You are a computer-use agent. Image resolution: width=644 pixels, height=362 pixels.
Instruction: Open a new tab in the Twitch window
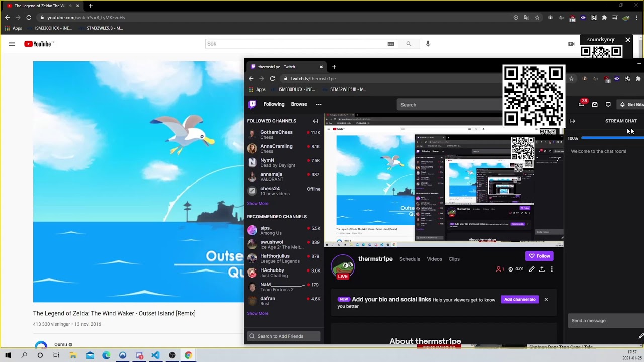coord(334,67)
